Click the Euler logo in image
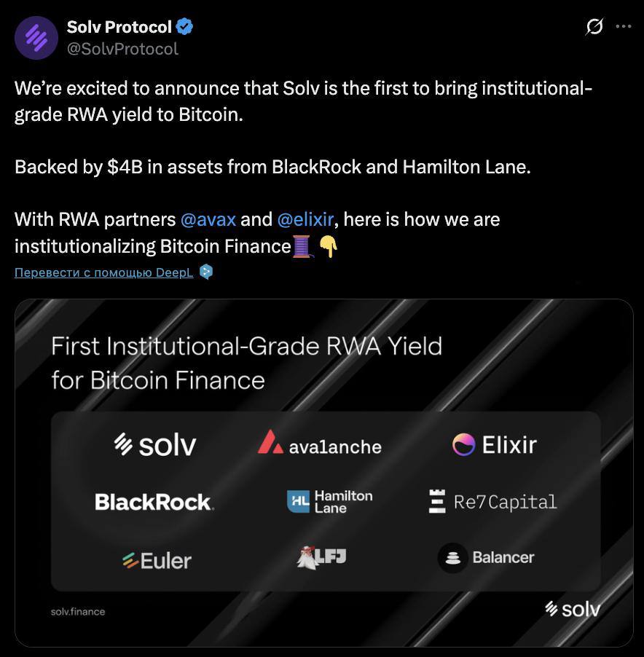Viewport: 644px width, 657px height. (x=157, y=561)
